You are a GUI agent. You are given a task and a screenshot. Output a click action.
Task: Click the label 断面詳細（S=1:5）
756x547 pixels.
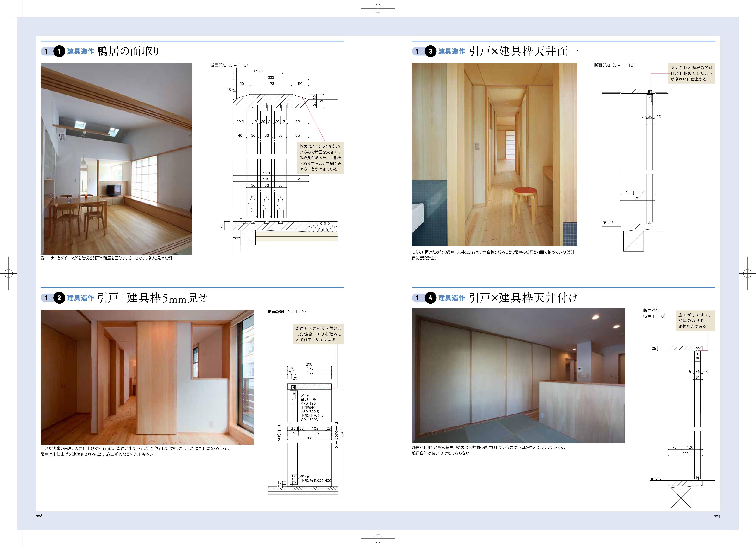pyautogui.click(x=229, y=65)
